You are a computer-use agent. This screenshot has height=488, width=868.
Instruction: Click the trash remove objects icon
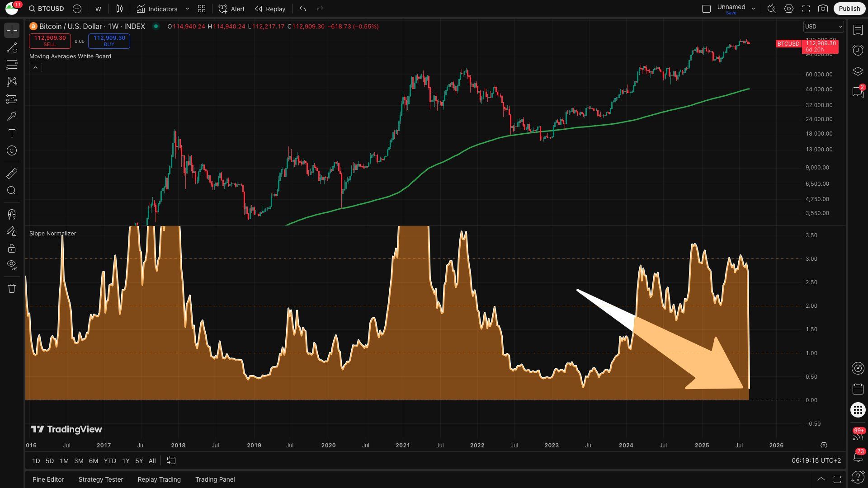[x=12, y=288]
